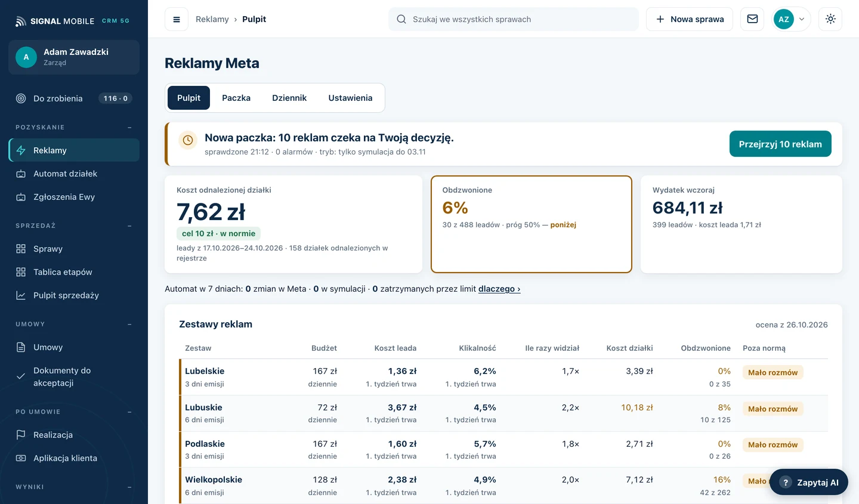Select the Pulpit tab

coord(189,98)
